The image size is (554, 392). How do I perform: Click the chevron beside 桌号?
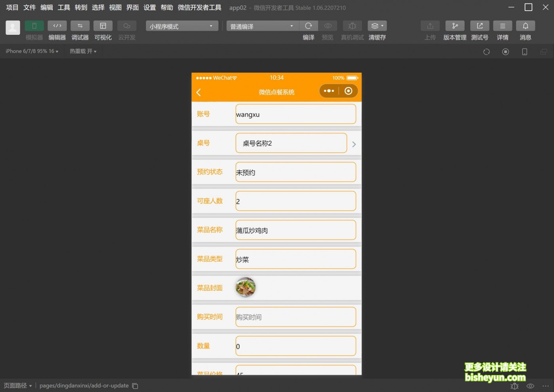354,144
